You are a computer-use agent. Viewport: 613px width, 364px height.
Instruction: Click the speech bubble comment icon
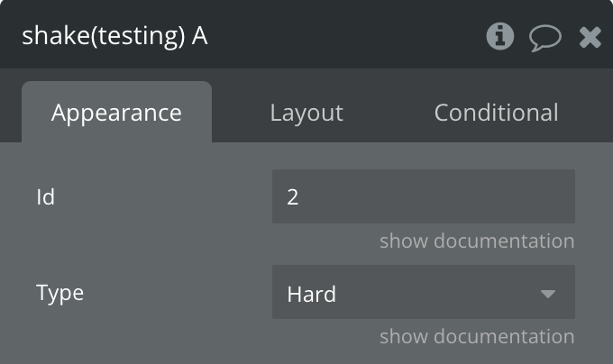point(544,37)
